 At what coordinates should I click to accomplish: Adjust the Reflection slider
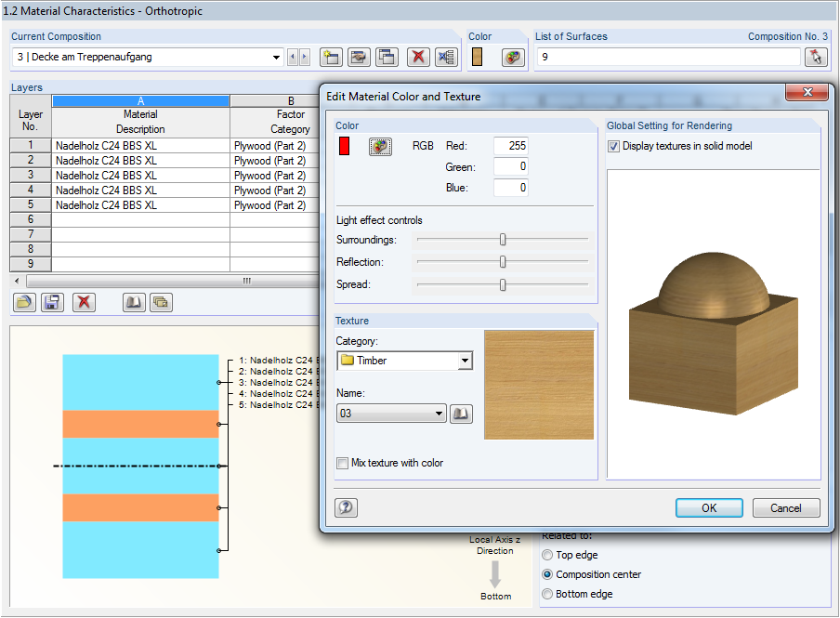pyautogui.click(x=502, y=262)
